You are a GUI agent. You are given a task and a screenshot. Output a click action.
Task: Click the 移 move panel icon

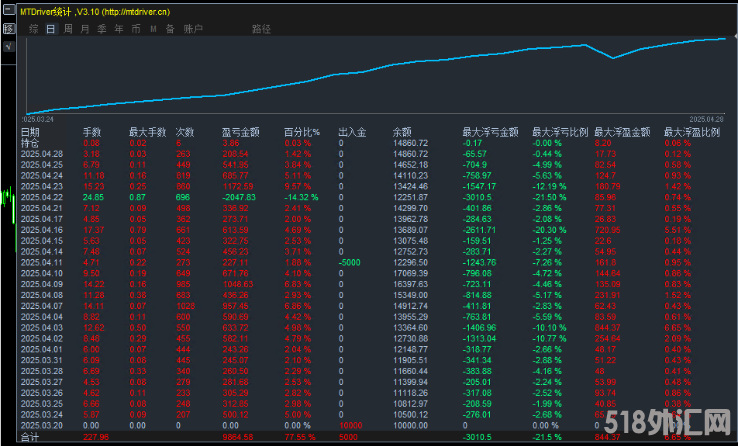(x=8, y=28)
